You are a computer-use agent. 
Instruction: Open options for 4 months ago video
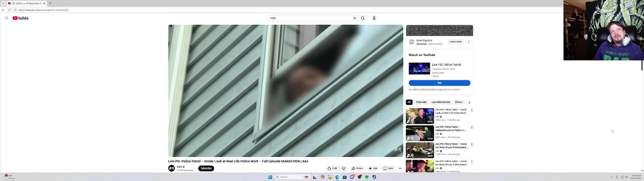pos(472,127)
